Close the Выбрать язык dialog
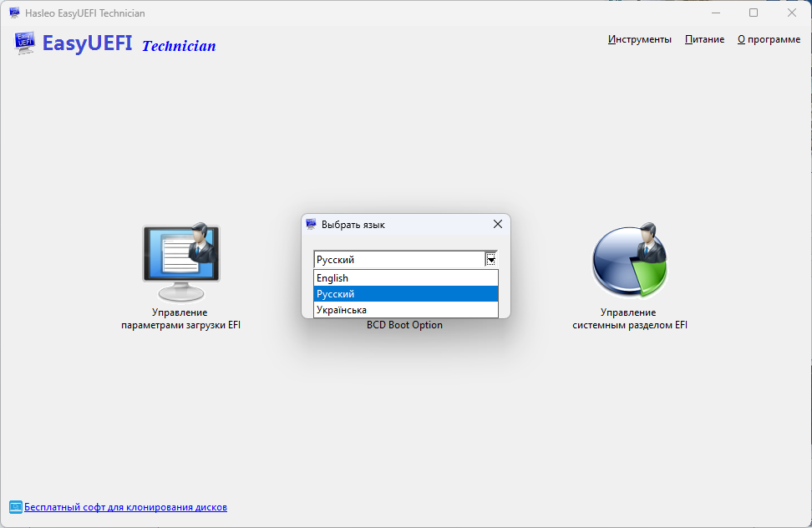Image resolution: width=812 pixels, height=528 pixels. [498, 224]
